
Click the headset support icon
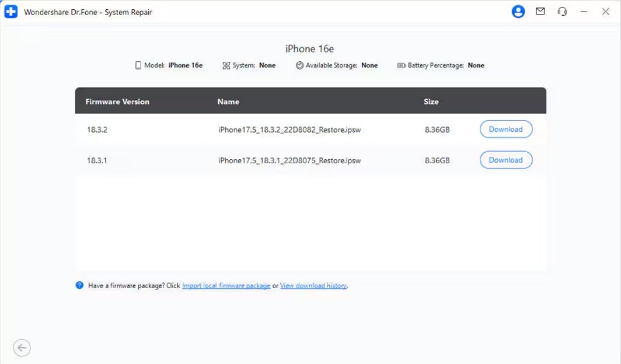click(x=562, y=12)
